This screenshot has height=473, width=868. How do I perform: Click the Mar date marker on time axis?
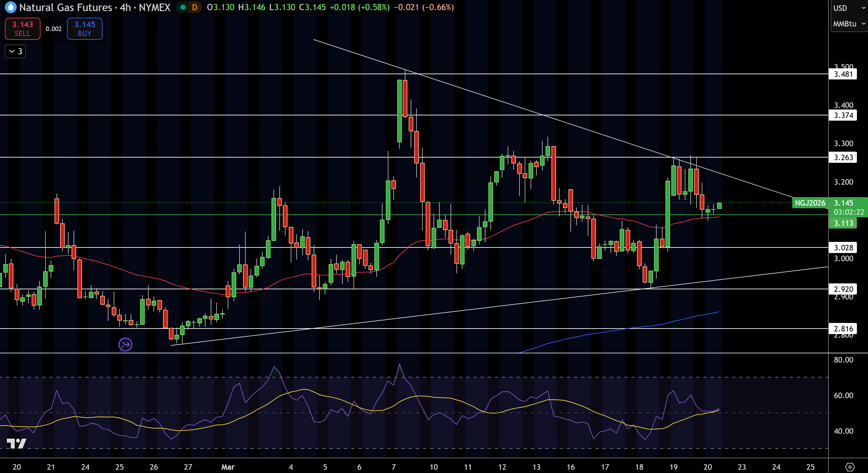[228, 467]
